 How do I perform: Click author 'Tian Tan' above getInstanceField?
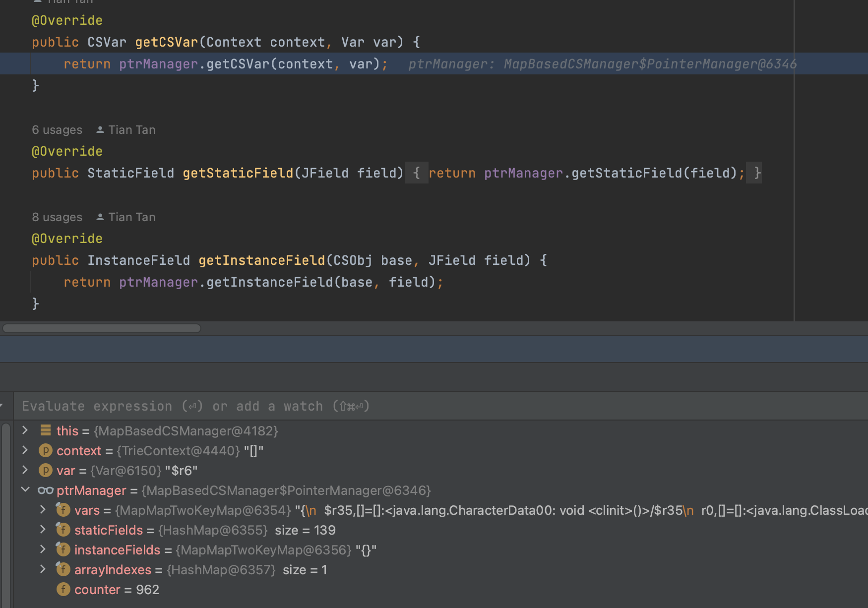coord(132,217)
